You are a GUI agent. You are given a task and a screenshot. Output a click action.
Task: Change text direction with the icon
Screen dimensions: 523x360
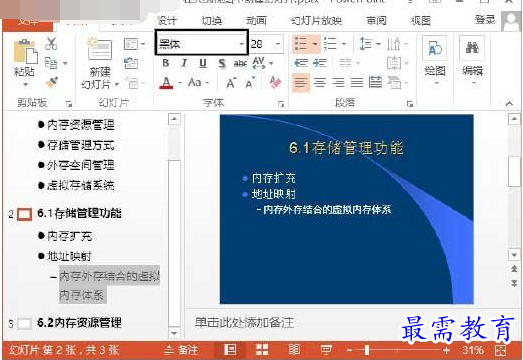(397, 44)
